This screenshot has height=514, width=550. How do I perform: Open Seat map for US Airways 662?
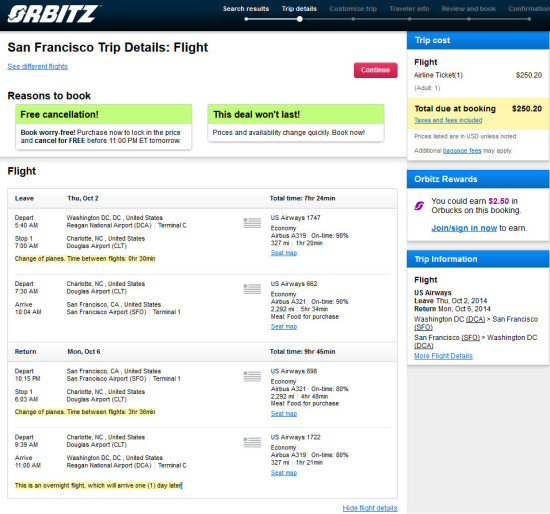[284, 326]
